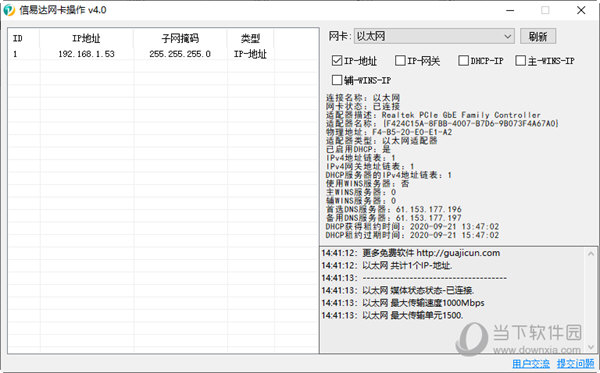
Task: Select the row ID 1 cell
Action: (x=15, y=54)
